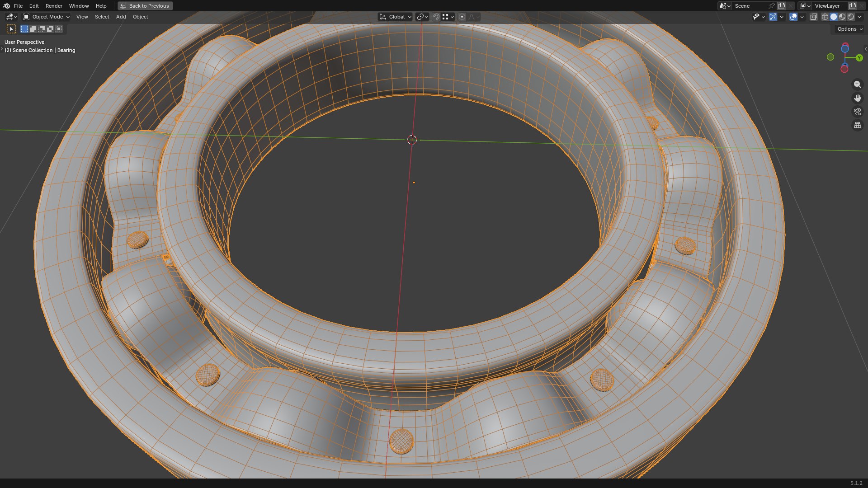Open the transform pivot point dropdown
Image resolution: width=868 pixels, height=488 pixels.
422,17
